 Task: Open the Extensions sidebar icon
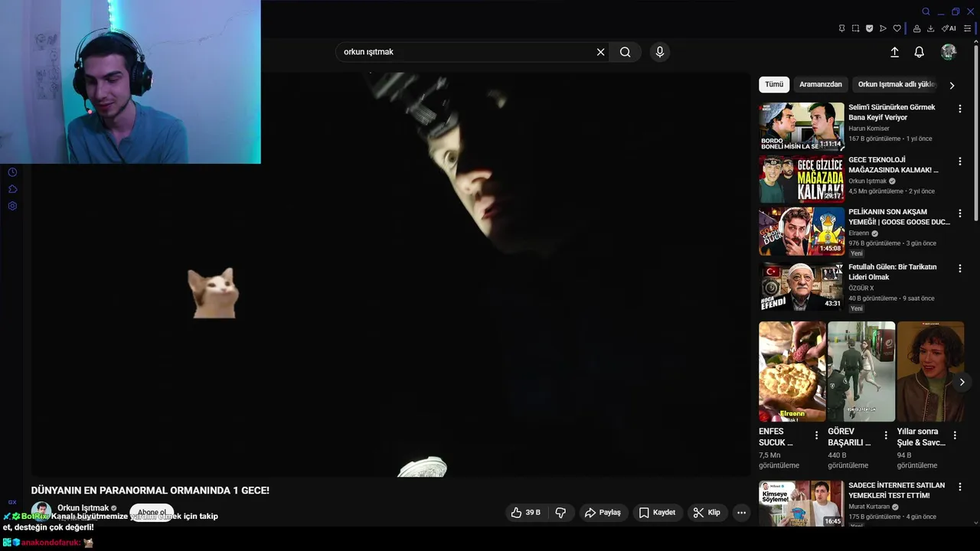pos(12,189)
